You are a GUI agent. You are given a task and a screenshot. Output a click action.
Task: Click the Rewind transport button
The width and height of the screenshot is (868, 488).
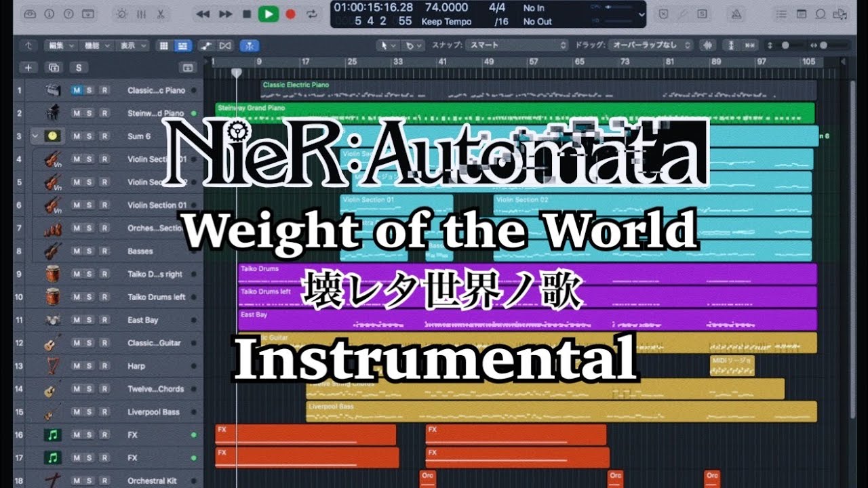tap(203, 14)
